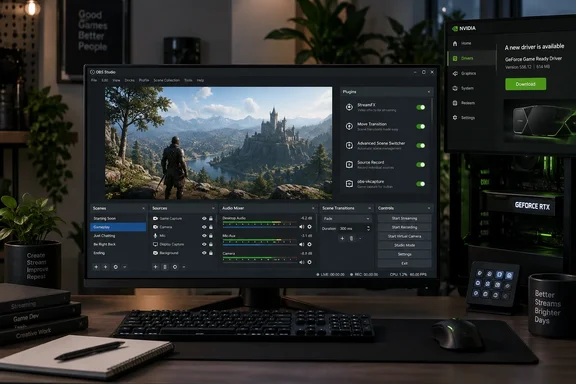This screenshot has width=576, height=384.
Task: Open the Tools menu
Action: (188, 80)
